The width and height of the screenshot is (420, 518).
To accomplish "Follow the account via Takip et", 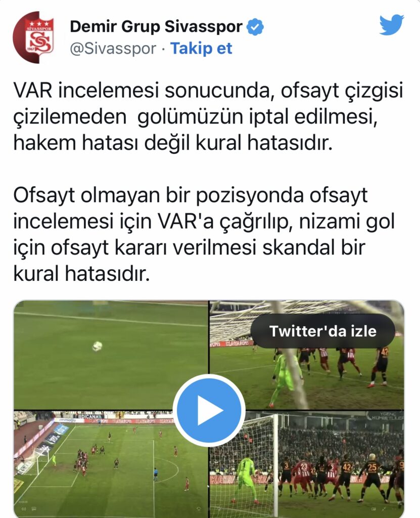I will 201,49.
